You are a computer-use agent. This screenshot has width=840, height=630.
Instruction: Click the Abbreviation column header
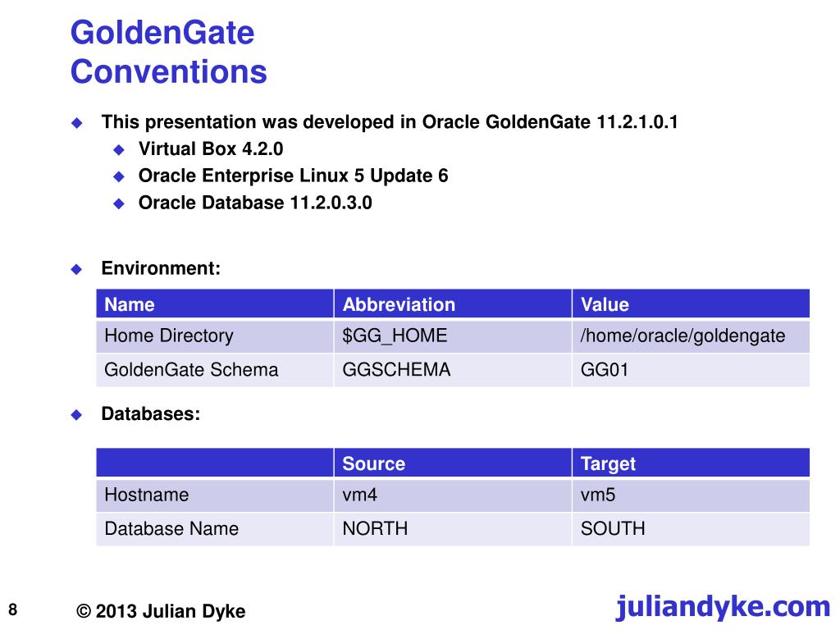tap(453, 304)
